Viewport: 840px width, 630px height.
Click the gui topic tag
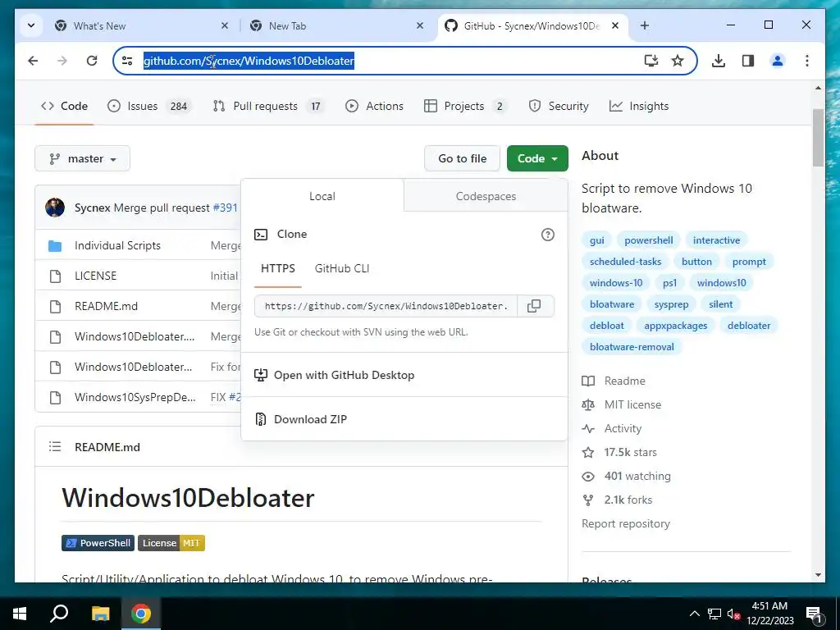coord(597,240)
